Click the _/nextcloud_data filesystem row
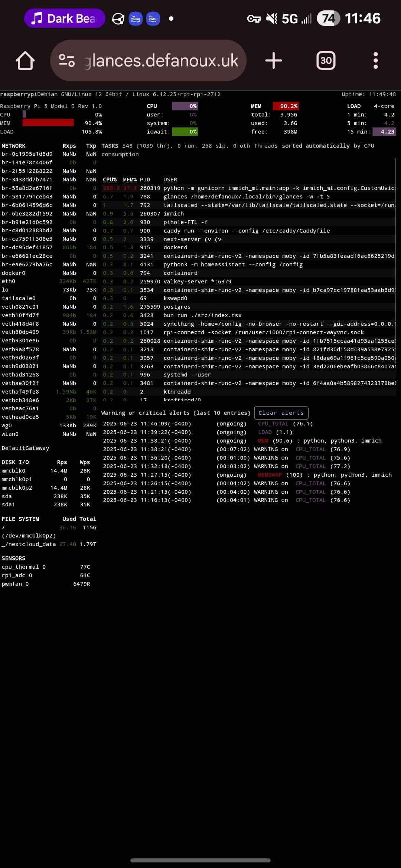Image resolution: width=401 pixels, height=868 pixels. point(49,544)
